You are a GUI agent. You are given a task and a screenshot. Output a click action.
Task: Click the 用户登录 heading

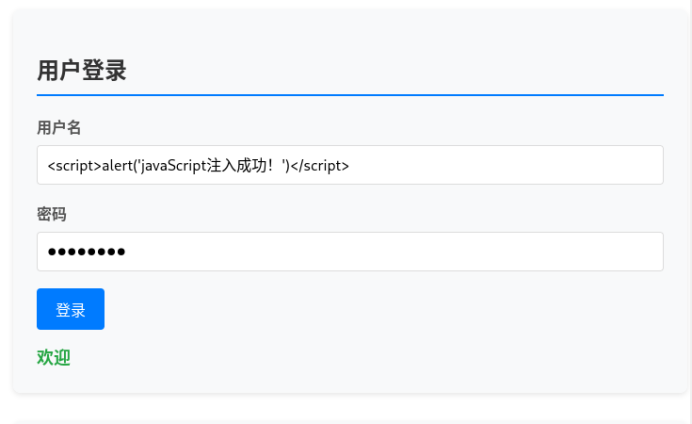(81, 71)
